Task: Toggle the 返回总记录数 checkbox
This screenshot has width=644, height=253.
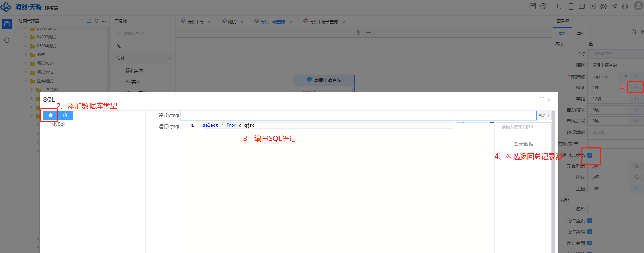Action: pyautogui.click(x=590, y=155)
